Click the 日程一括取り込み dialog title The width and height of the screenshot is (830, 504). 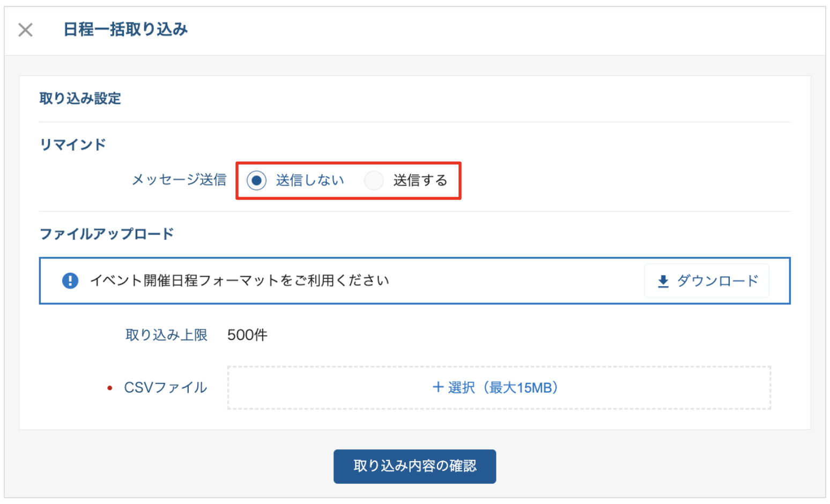(125, 29)
